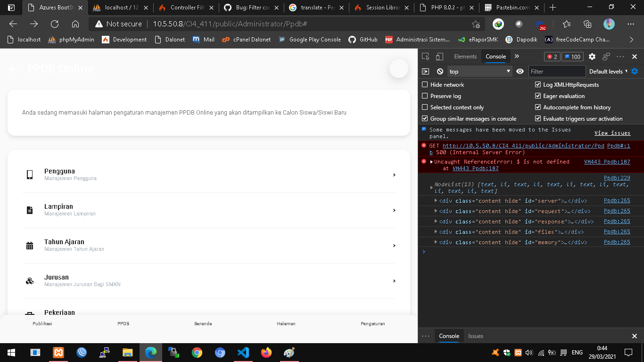Open the Default levels dropdown
This screenshot has width=644, height=362.
tap(608, 72)
